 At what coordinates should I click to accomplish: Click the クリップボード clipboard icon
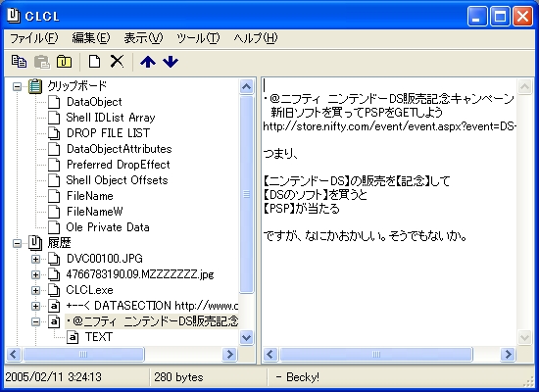[35, 86]
